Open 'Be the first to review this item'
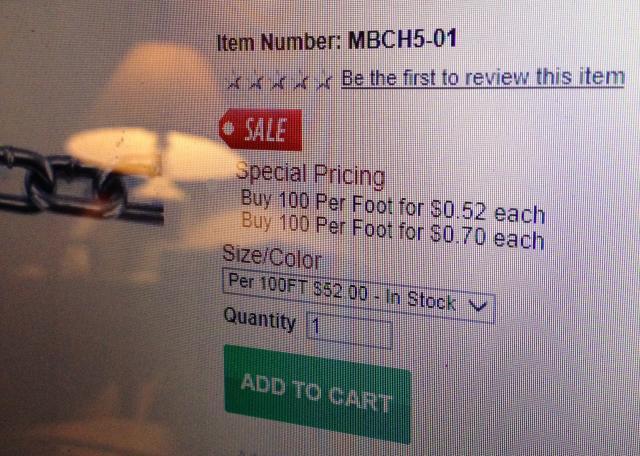The height and width of the screenshot is (456, 640). pos(483,78)
